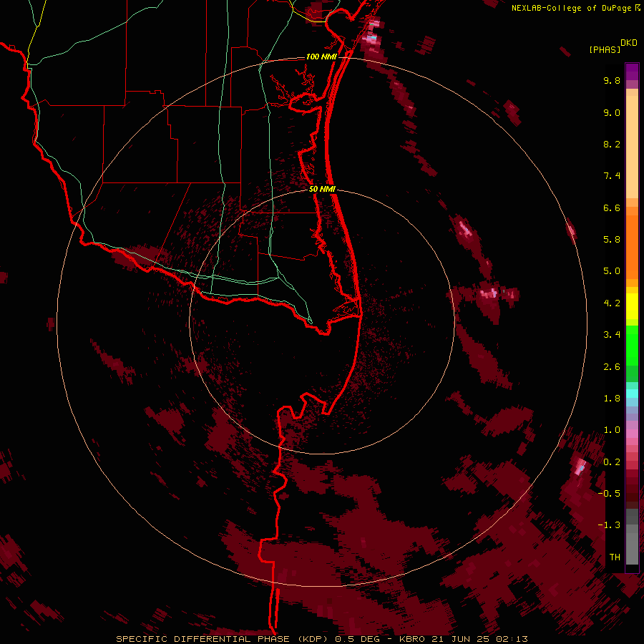Click the 9.0 value on the color scale

coord(612,112)
